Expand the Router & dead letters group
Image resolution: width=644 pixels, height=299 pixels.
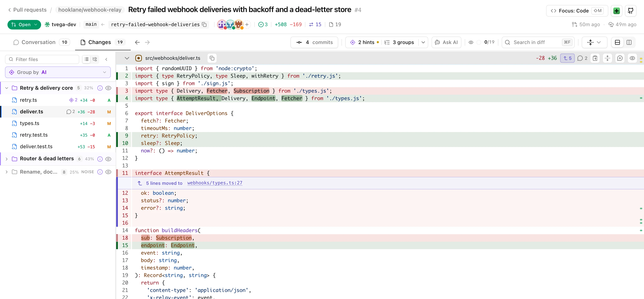[x=7, y=159]
